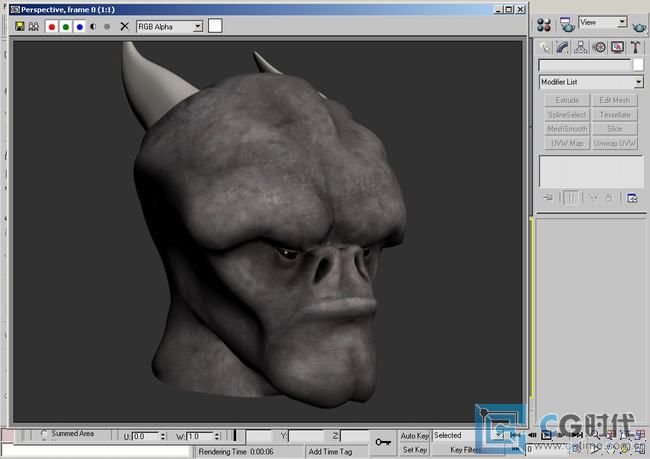Click the Pin Stack icon

tap(548, 198)
